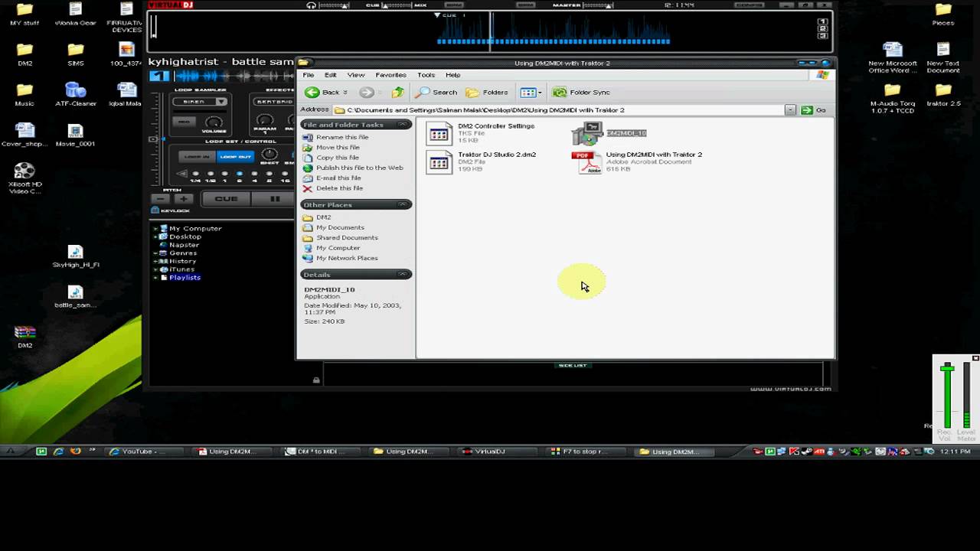Select loop length 16 dot
The width and height of the screenshot is (980, 551).
point(284,174)
